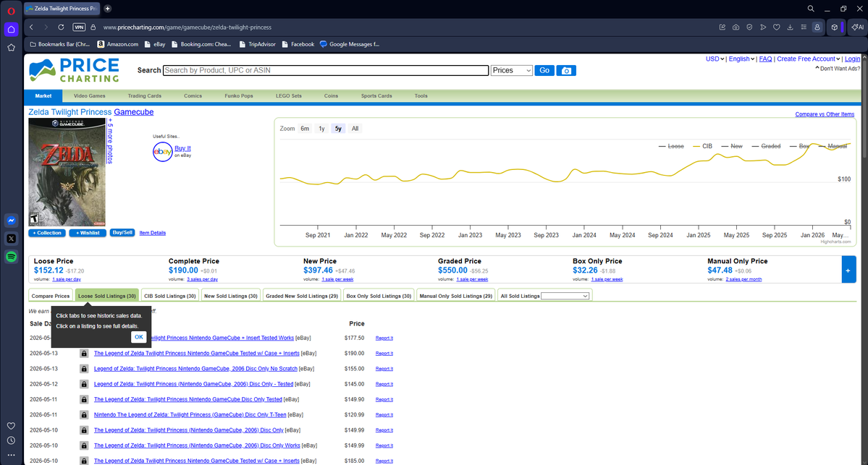Viewport: 868px width, 465px height.
Task: Open the extensions cube icon
Action: click(x=835, y=27)
